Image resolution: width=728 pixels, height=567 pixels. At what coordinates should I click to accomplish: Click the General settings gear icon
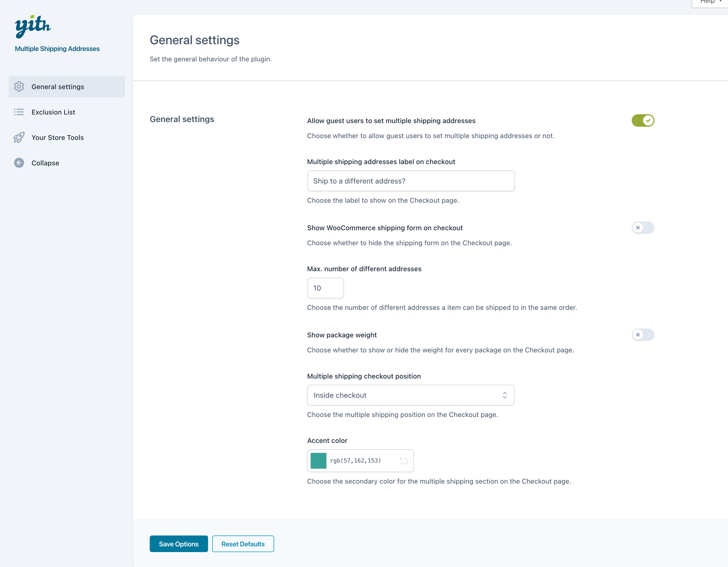(19, 87)
